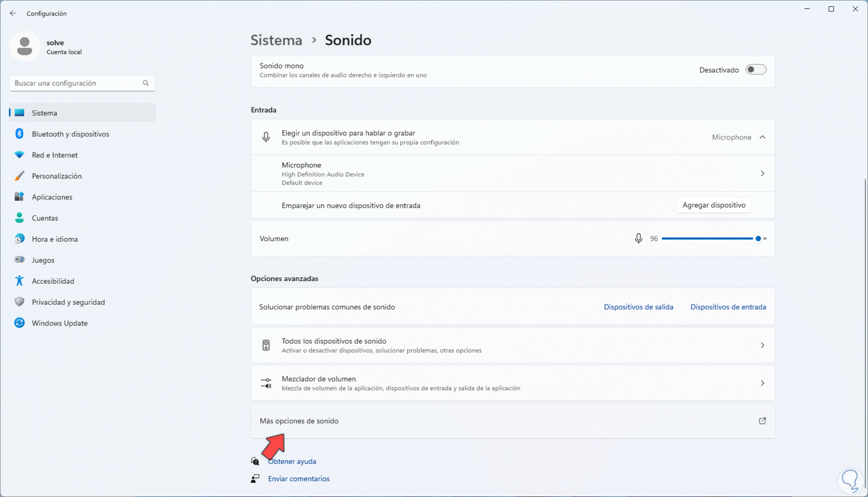Open Microphone device details chevron
The image size is (868, 497).
(x=762, y=173)
